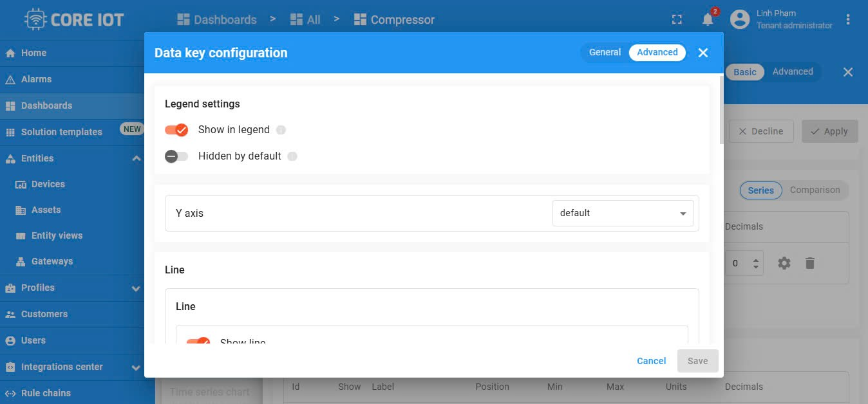Click the Decline button
This screenshot has width=868, height=404.
tap(761, 131)
